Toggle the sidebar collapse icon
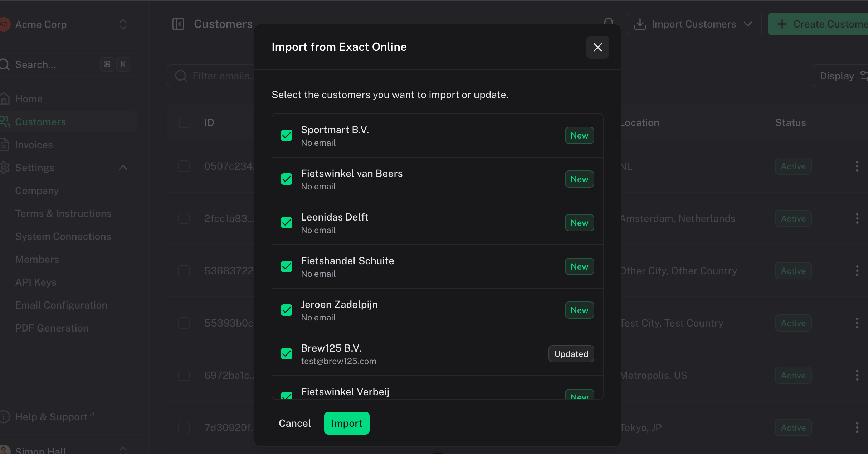The height and width of the screenshot is (454, 868). tap(178, 24)
